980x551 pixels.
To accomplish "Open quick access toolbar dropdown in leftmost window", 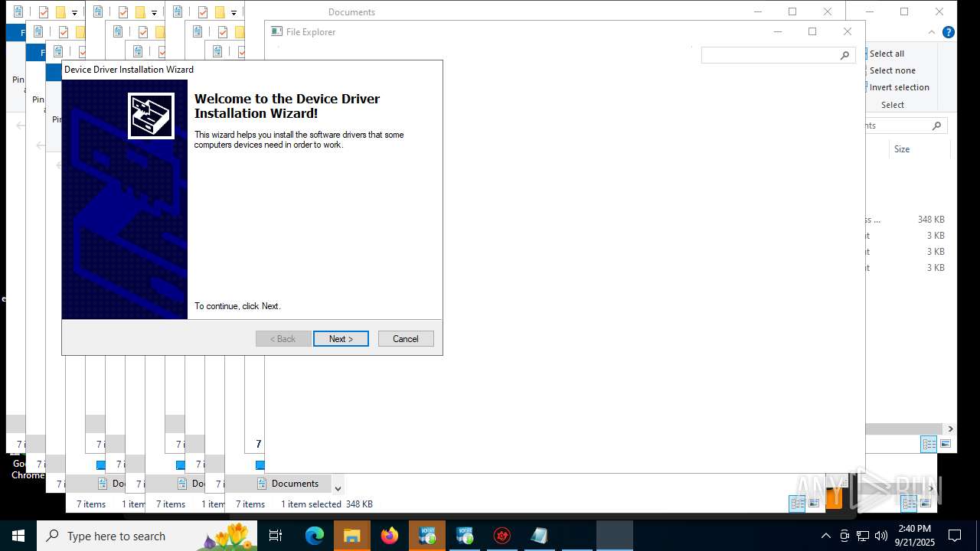I will 74,12.
